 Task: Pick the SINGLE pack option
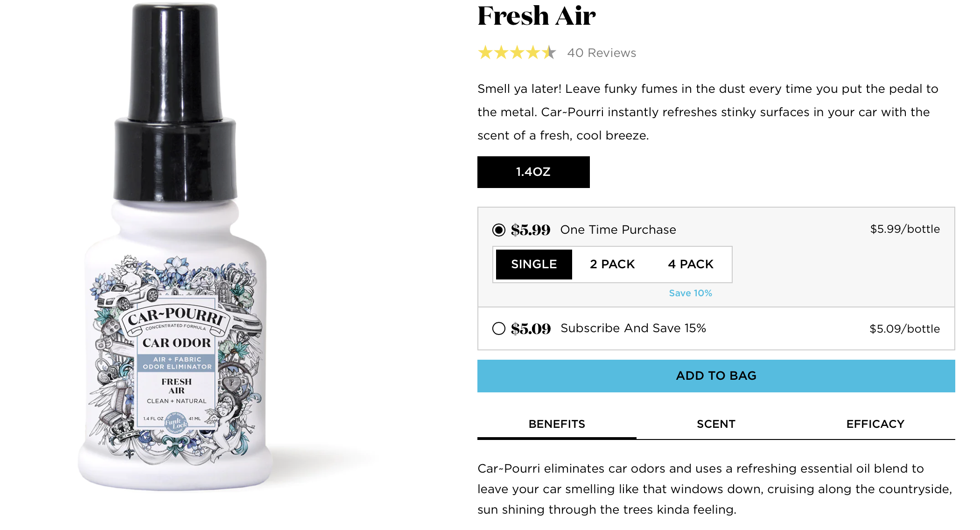[534, 265]
